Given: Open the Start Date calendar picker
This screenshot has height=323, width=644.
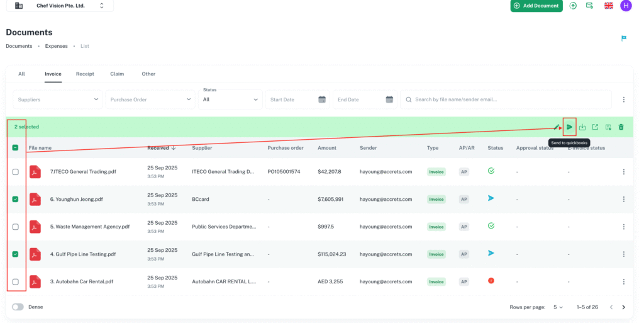Looking at the screenshot, I should tap(322, 99).
